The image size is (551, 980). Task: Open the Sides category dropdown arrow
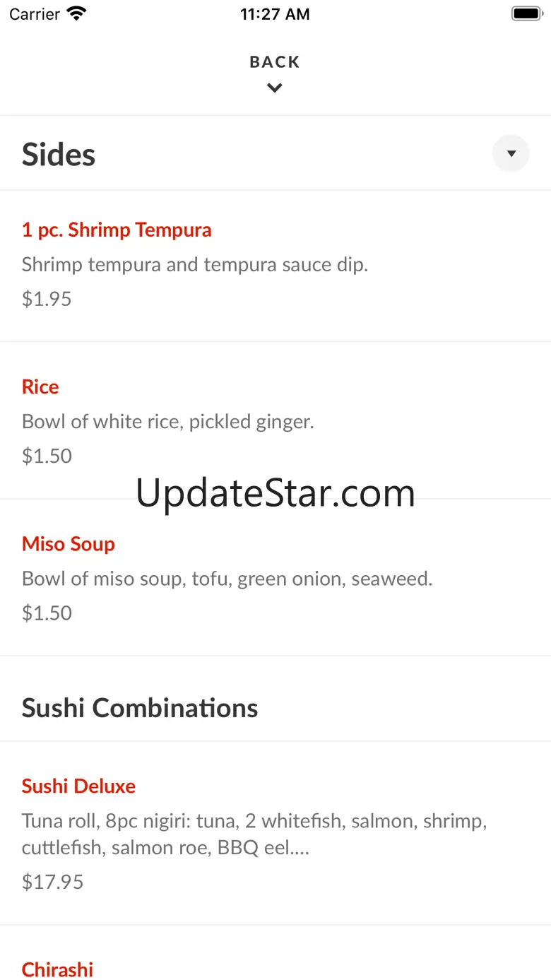tap(511, 153)
